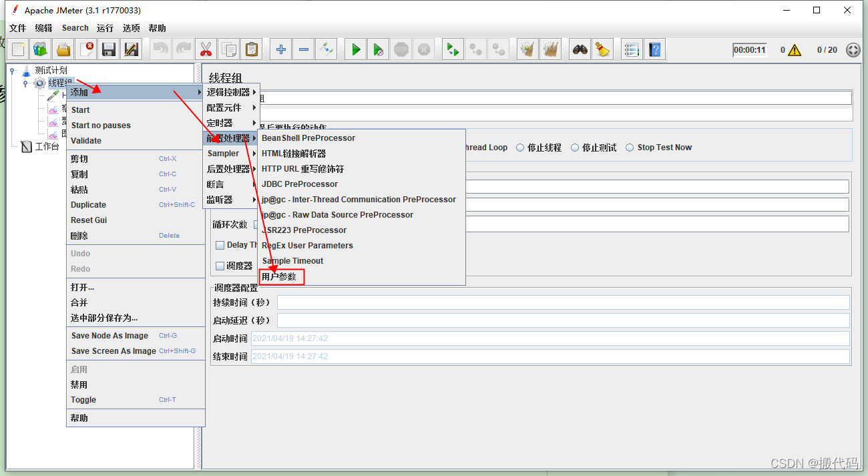Click the yellow warning triangle log icon

pyautogui.click(x=794, y=50)
